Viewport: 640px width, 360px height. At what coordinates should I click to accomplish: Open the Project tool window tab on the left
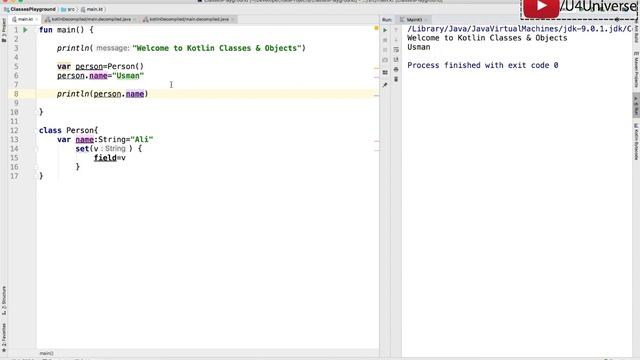(x=4, y=31)
